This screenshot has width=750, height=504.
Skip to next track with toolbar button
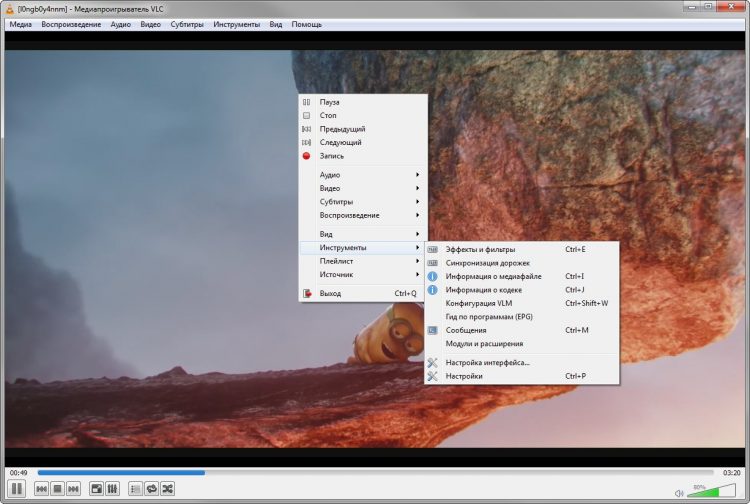(x=73, y=489)
